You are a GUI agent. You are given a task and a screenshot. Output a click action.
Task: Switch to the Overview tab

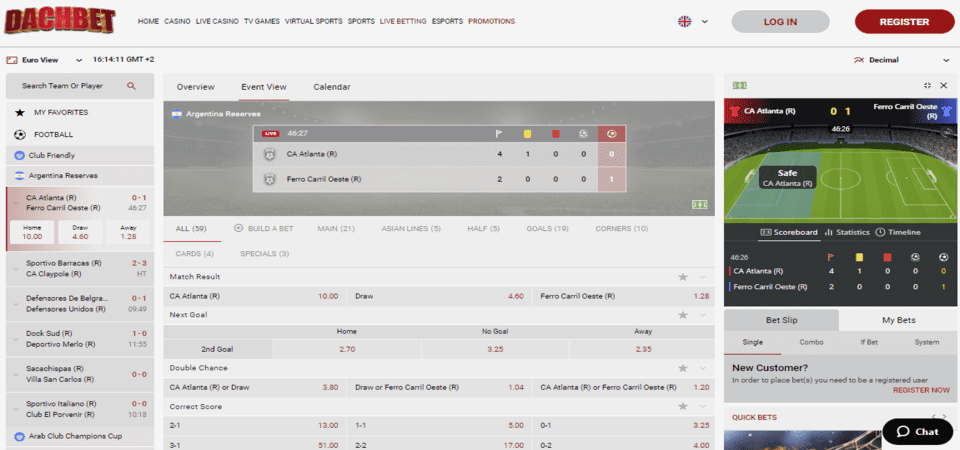[196, 87]
